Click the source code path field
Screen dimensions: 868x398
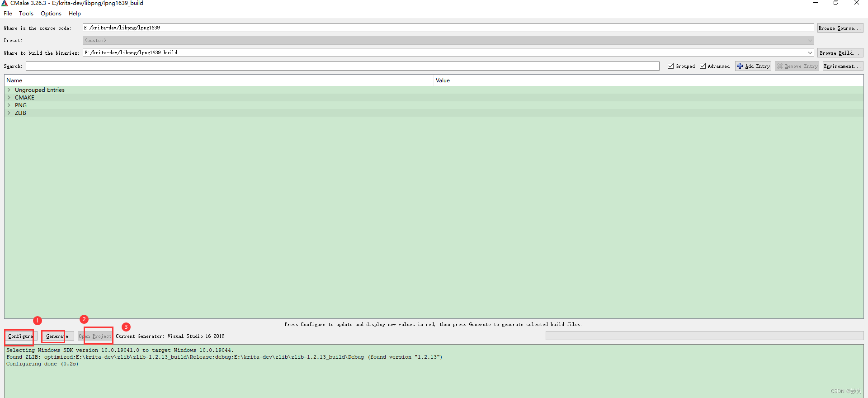pyautogui.click(x=448, y=28)
